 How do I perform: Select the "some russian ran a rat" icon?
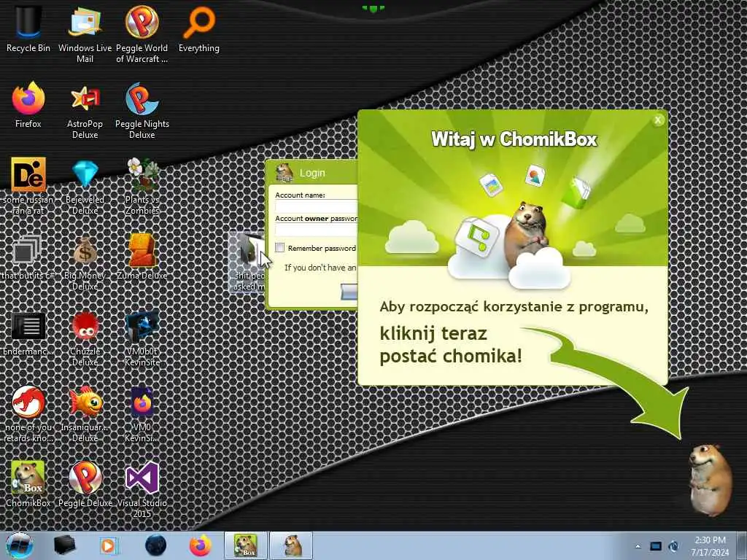(28, 186)
